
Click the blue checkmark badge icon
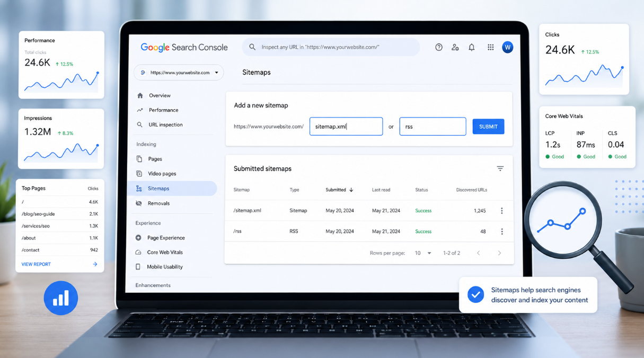coord(475,294)
